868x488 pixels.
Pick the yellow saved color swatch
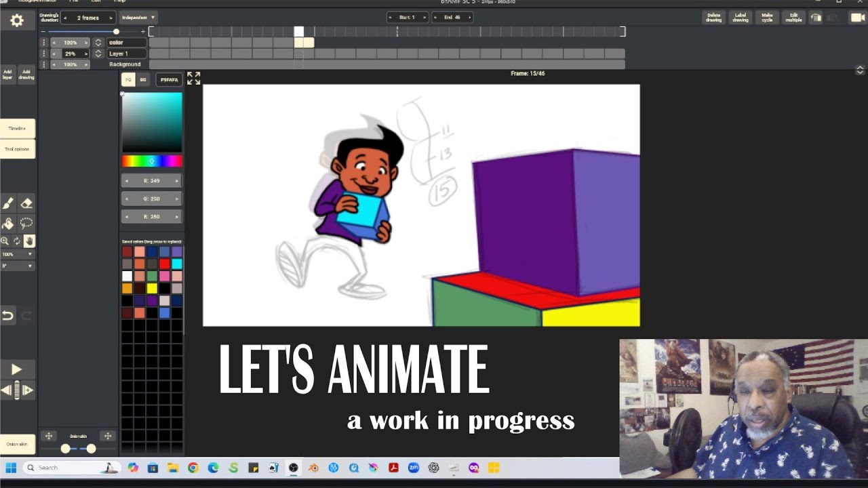click(x=152, y=288)
